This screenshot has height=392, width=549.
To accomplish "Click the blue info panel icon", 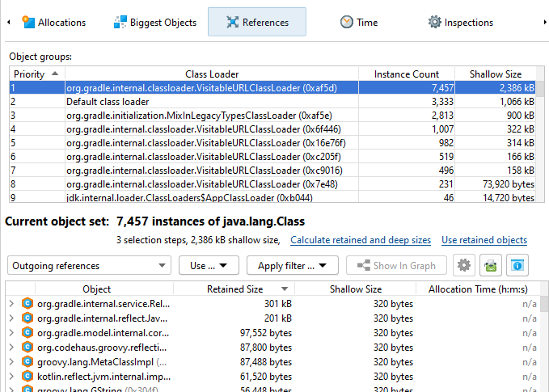I will (517, 265).
